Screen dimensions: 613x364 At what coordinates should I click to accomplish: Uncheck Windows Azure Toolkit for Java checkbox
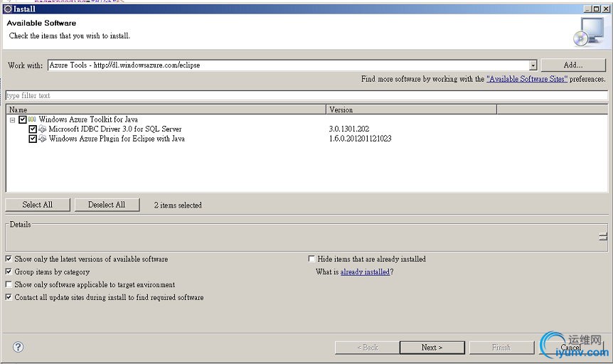coord(23,119)
